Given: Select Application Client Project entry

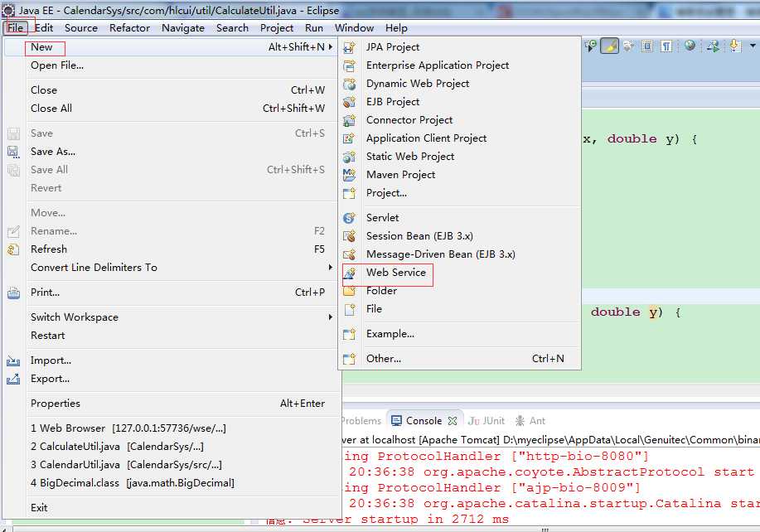Looking at the screenshot, I should [x=459, y=138].
